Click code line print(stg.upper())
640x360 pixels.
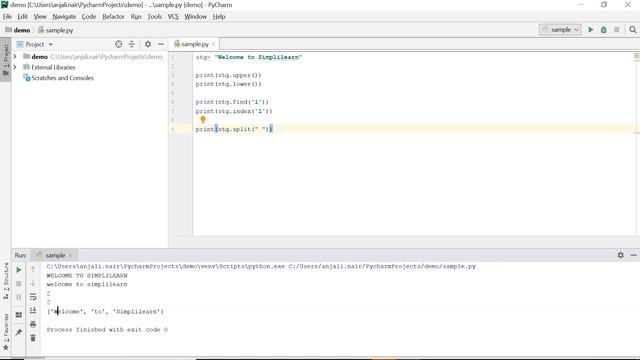[228, 75]
